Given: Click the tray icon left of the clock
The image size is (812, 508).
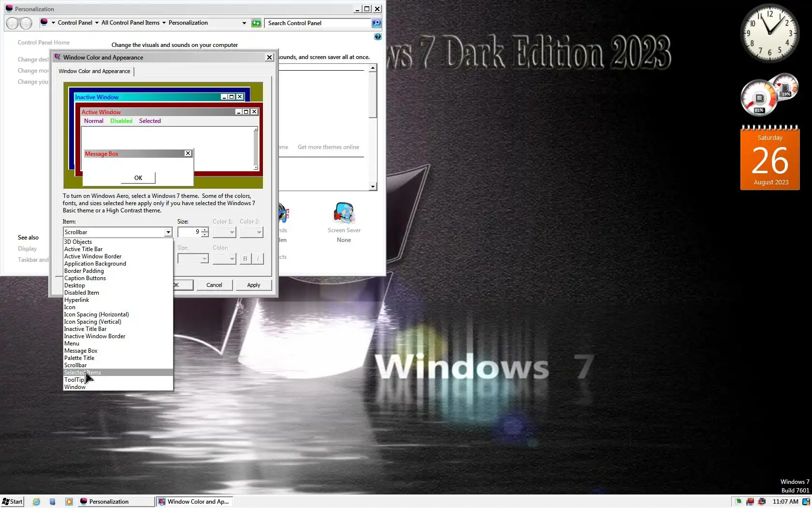Looking at the screenshot, I should tap(762, 502).
